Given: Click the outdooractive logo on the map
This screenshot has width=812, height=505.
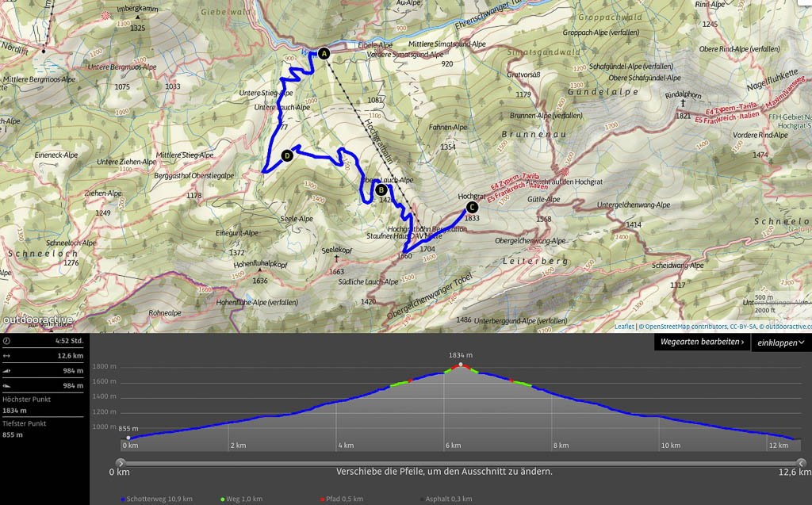Looking at the screenshot, I should 37,320.
